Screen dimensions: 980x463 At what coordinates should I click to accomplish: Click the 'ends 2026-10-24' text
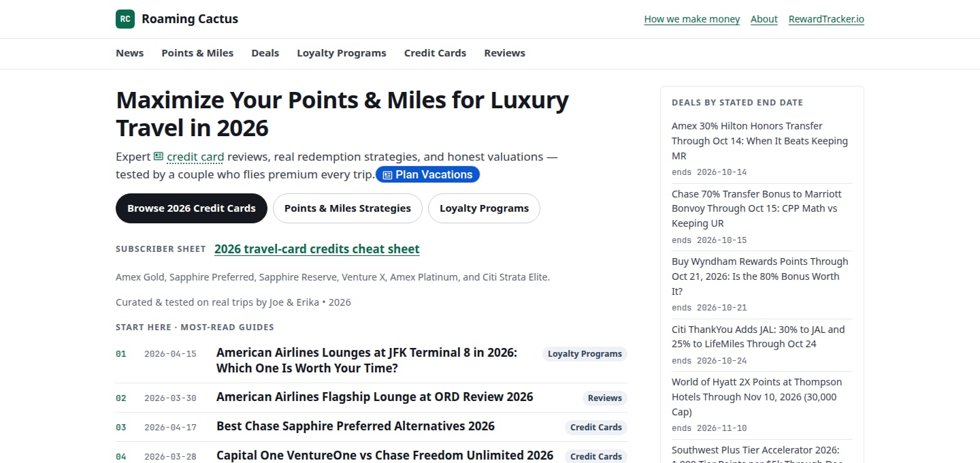point(709,361)
